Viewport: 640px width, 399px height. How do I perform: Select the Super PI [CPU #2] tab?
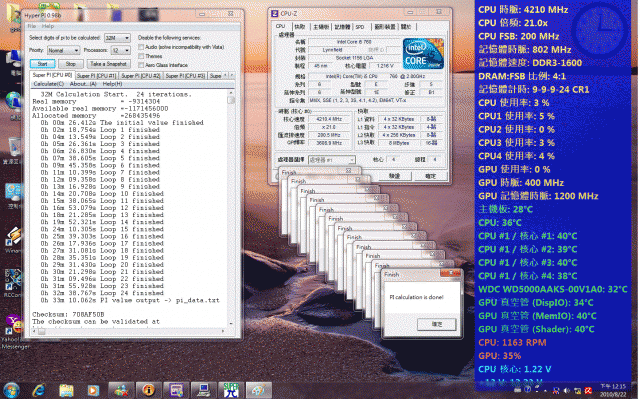(x=141, y=76)
